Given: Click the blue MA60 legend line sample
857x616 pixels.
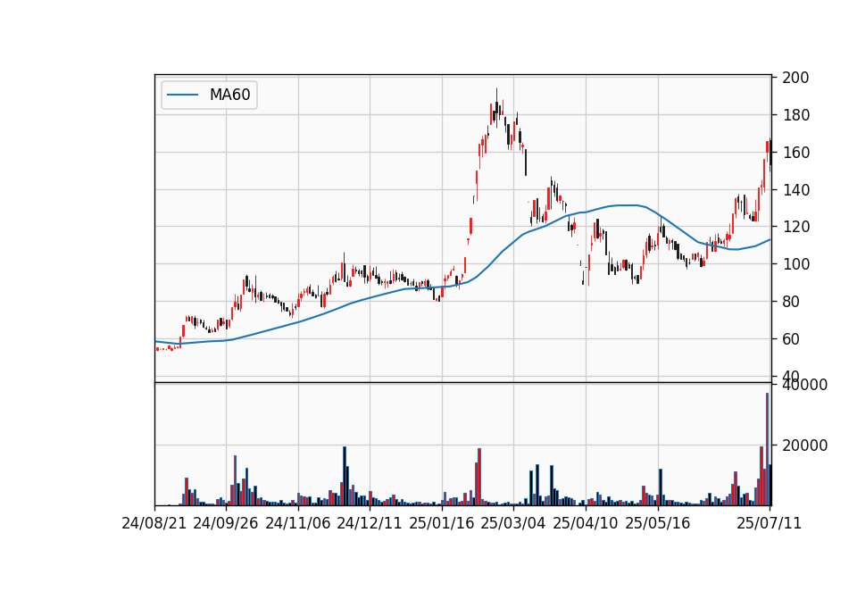Looking at the screenshot, I should (x=182, y=95).
